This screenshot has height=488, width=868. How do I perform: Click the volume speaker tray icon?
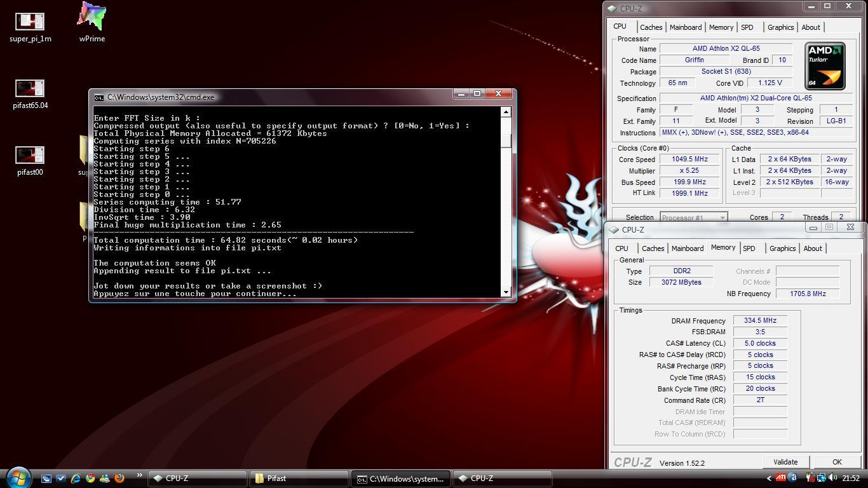click(832, 478)
